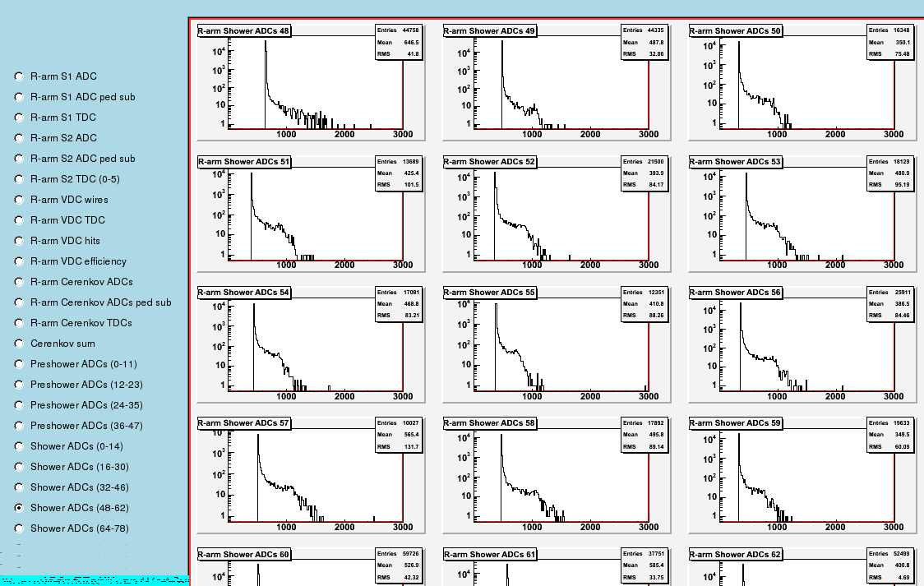Click the R-arm Shower ADCs 57 histogram
This screenshot has height=586, width=924.
pos(311,475)
